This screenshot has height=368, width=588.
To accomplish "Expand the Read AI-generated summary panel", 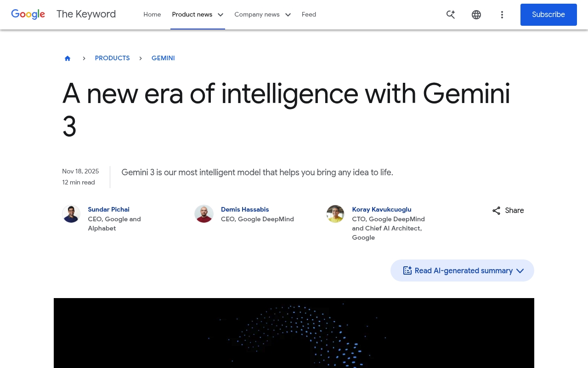I will point(462,270).
